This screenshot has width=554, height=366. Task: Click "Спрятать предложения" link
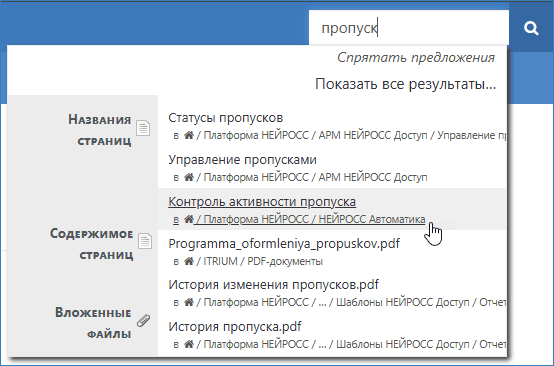point(416,57)
